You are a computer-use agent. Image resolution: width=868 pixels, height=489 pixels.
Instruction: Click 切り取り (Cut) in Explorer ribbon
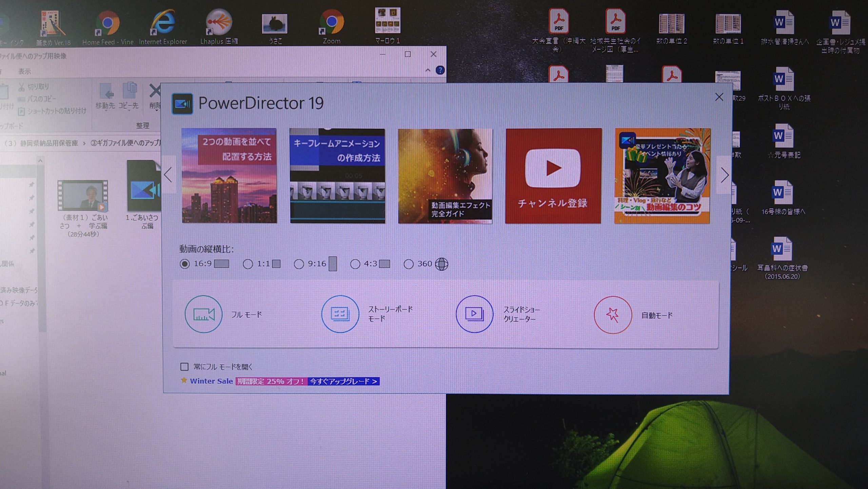coord(34,87)
